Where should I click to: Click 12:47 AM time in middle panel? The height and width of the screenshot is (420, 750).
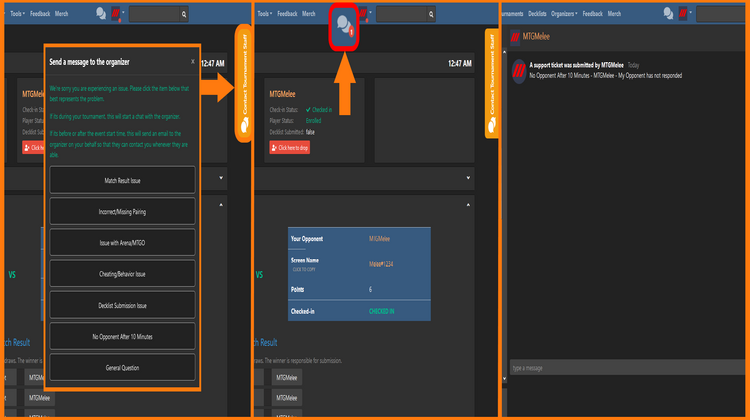click(460, 63)
